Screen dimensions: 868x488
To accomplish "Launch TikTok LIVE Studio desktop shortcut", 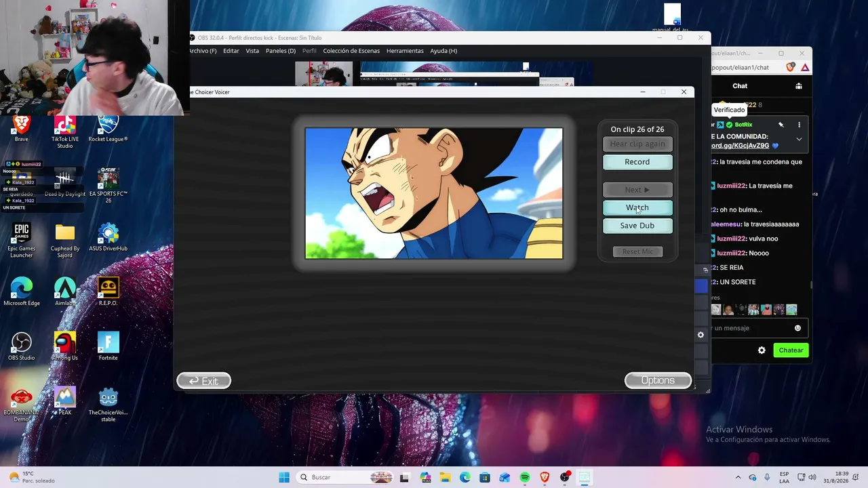I will click(x=65, y=131).
